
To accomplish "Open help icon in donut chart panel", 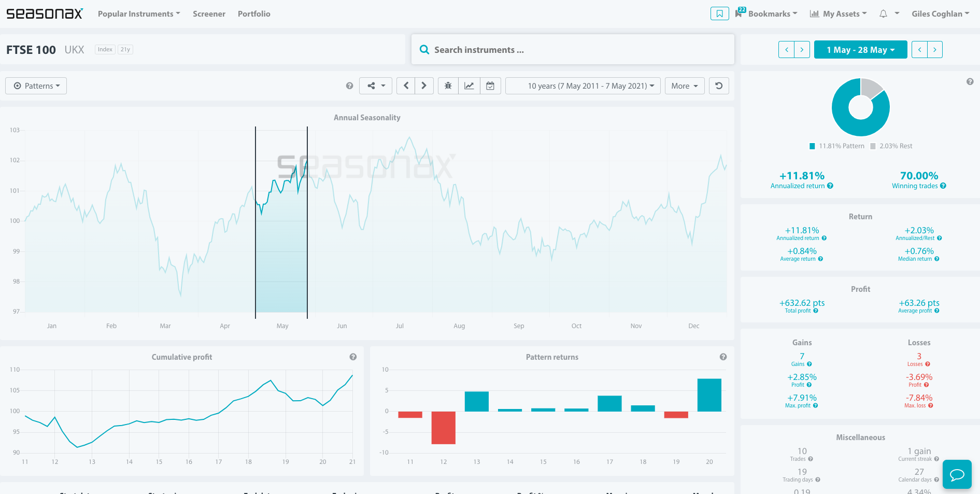I will click(x=970, y=82).
